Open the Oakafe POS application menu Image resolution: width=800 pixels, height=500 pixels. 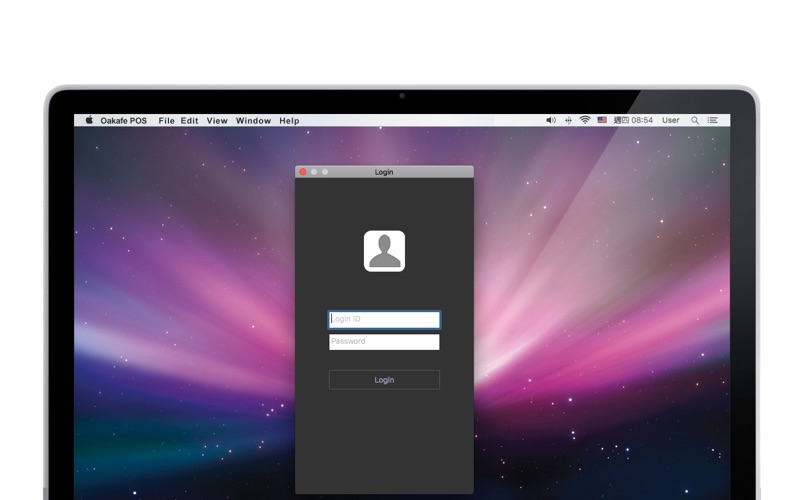[123, 120]
